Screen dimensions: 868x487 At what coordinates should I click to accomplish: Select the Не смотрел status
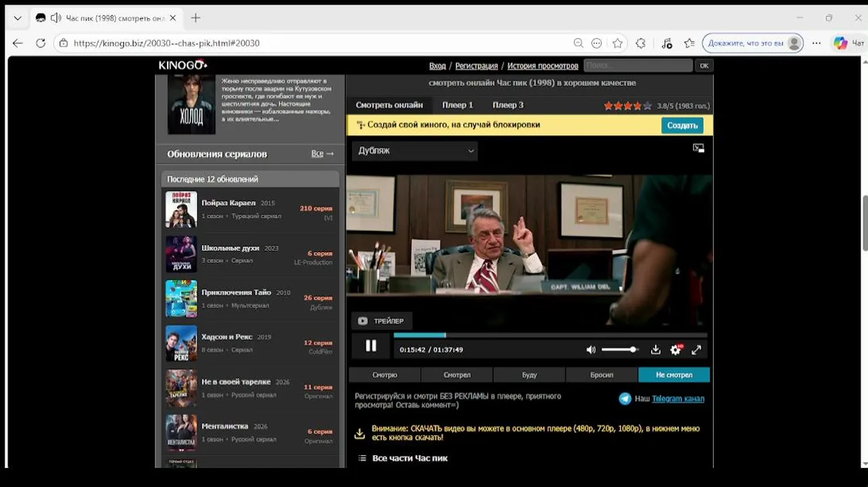674,375
